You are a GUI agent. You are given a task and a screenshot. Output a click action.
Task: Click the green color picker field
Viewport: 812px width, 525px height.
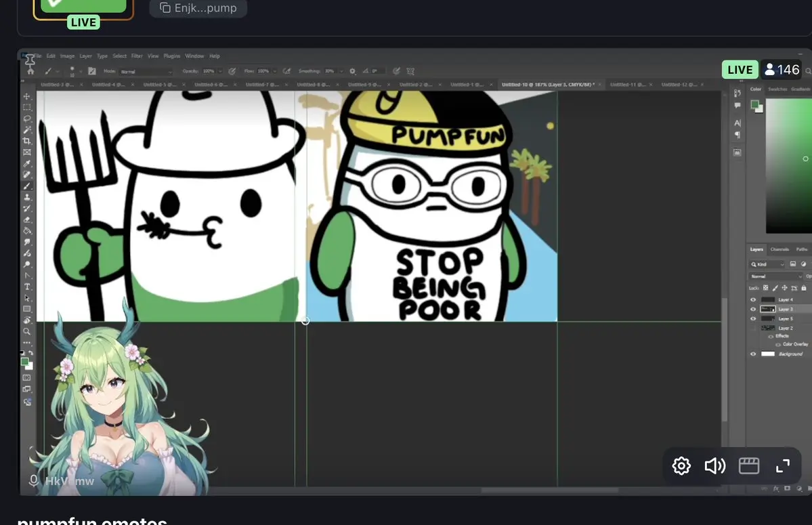click(789, 166)
